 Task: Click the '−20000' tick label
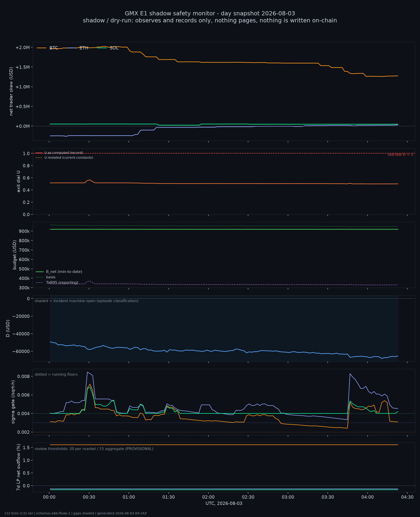(x=21, y=316)
